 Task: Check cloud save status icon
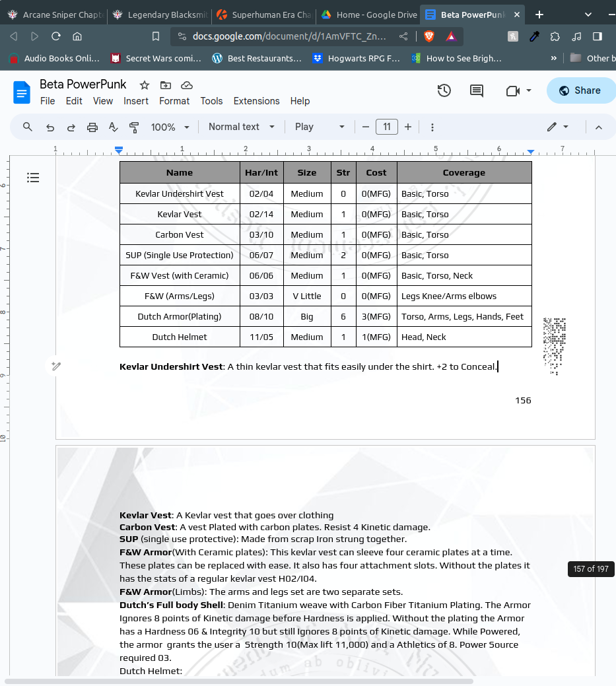point(187,85)
